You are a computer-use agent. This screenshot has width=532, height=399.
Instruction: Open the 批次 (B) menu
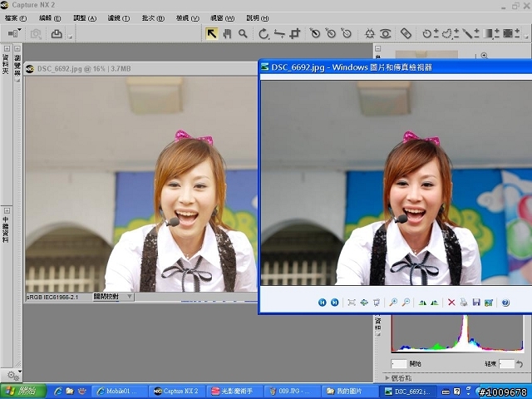[x=153, y=18]
